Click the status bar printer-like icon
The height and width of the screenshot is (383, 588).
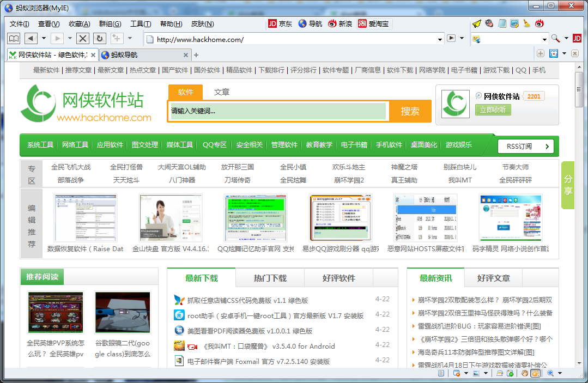pyautogui.click(x=500, y=373)
